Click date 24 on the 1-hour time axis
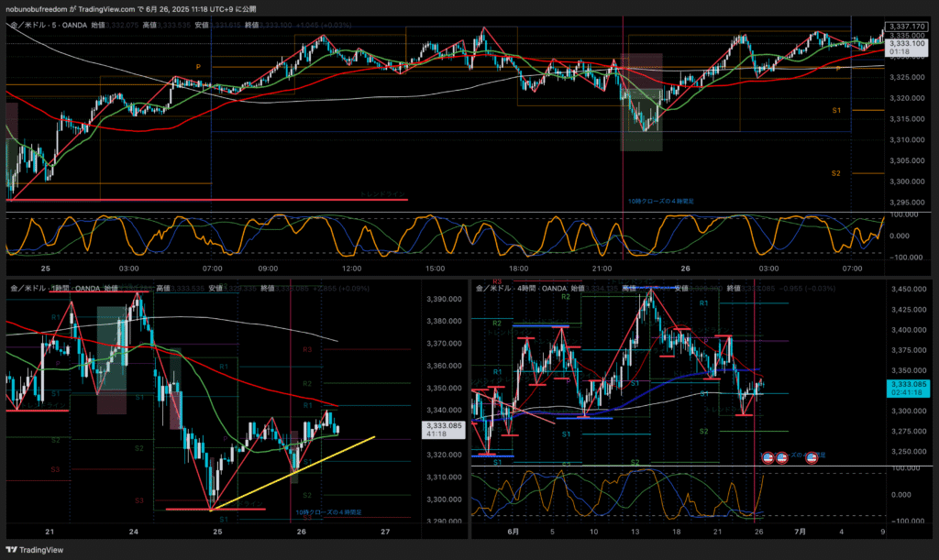This screenshot has width=939, height=560. (x=134, y=532)
